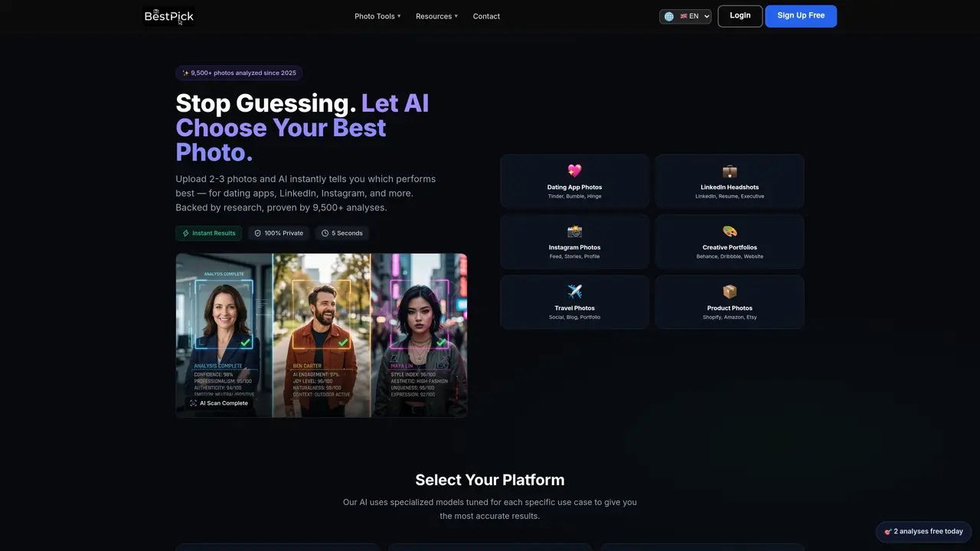The height and width of the screenshot is (551, 980).
Task: Select the Product Photos card
Action: click(x=730, y=302)
